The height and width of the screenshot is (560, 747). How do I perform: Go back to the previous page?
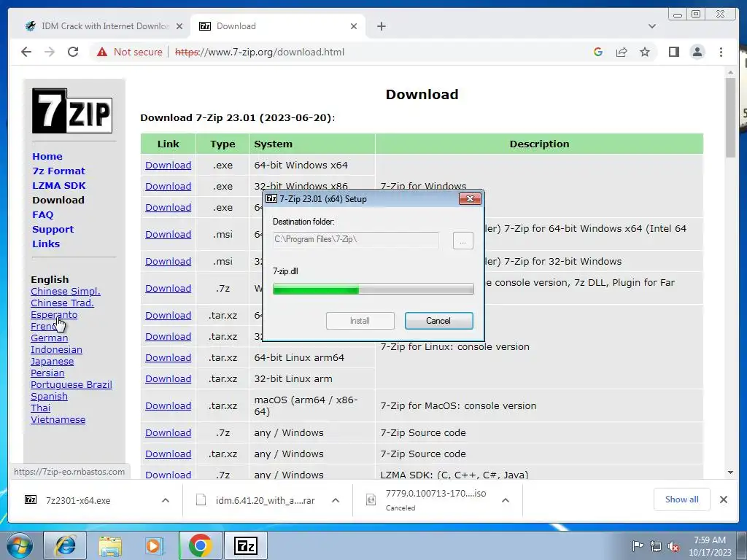[x=26, y=52]
